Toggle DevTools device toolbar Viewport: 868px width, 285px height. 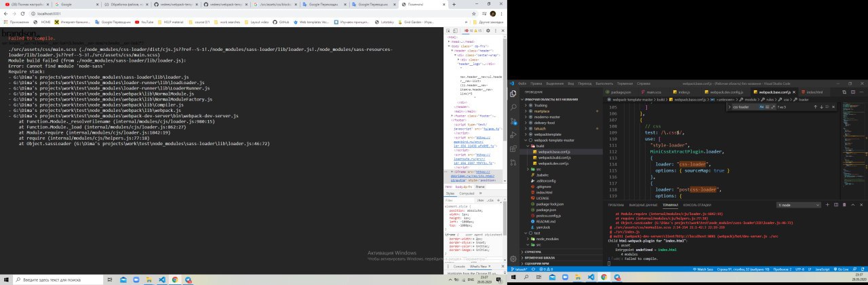(x=455, y=31)
